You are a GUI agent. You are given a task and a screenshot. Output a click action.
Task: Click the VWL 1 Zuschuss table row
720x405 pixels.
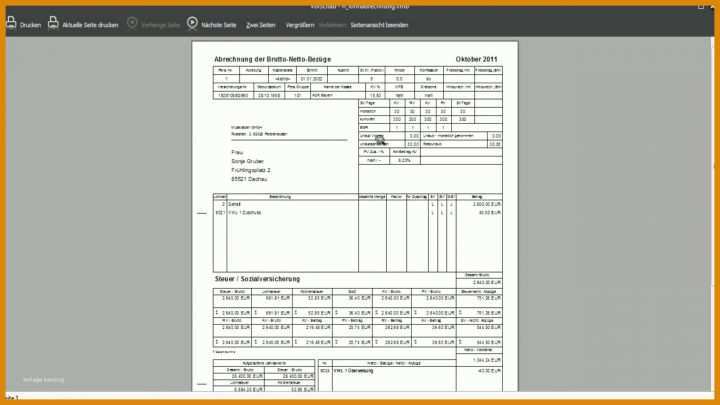(357, 213)
